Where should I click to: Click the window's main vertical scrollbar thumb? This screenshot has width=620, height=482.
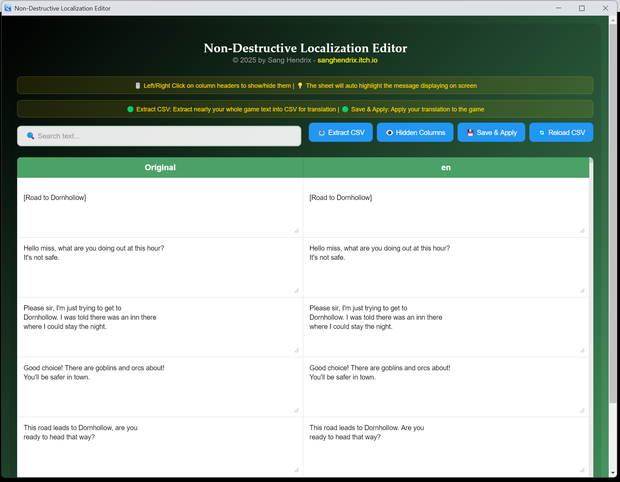click(x=612, y=212)
